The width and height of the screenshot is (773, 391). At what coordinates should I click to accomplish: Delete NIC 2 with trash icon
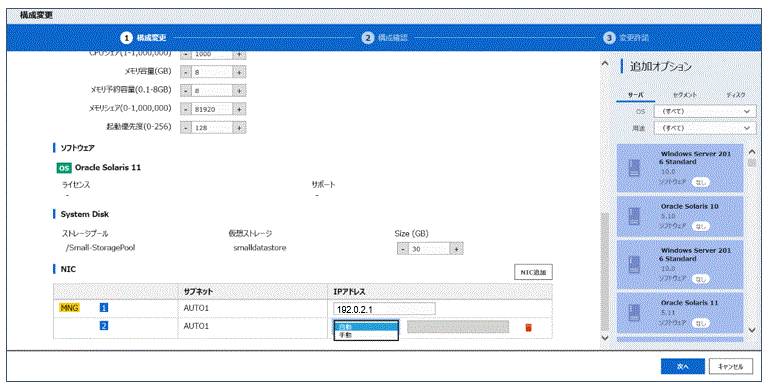(528, 327)
